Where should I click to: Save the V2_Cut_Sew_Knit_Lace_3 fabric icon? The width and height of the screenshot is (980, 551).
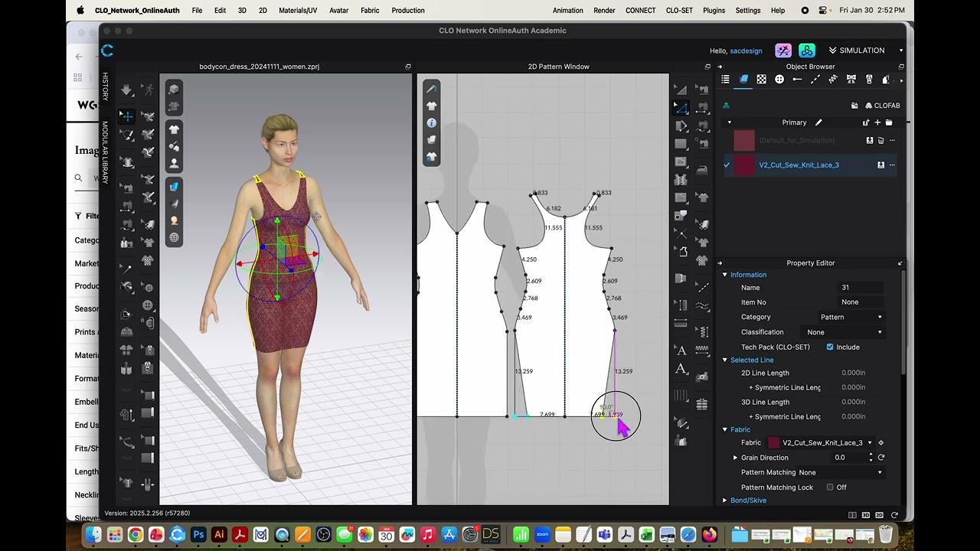(880, 165)
